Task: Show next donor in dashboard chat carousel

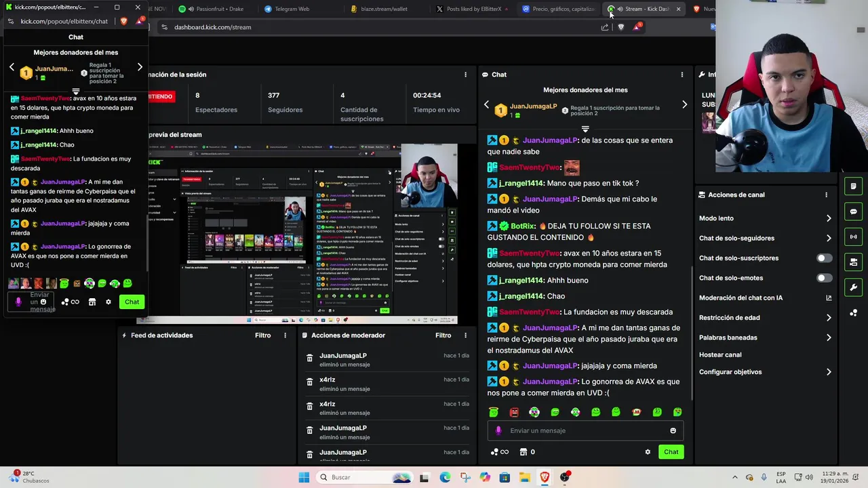Action: [684, 104]
